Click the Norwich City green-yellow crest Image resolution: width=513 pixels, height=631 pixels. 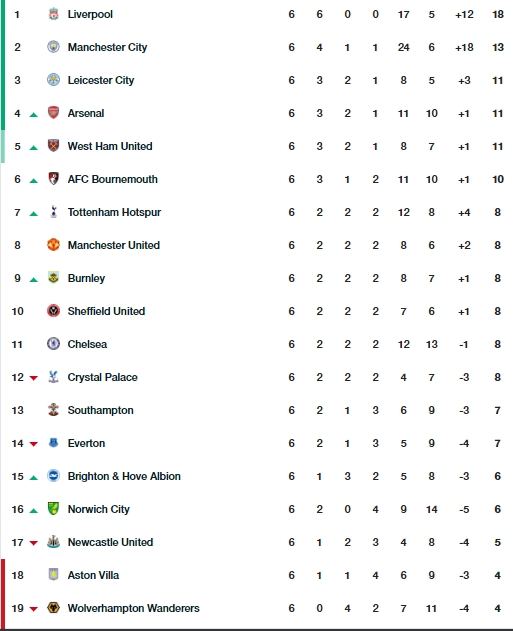(x=54, y=509)
